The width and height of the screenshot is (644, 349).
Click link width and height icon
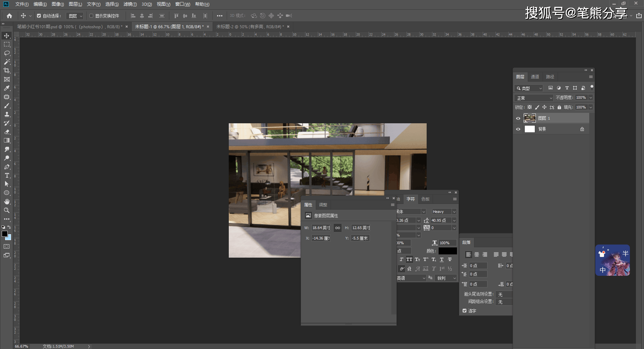(x=337, y=228)
